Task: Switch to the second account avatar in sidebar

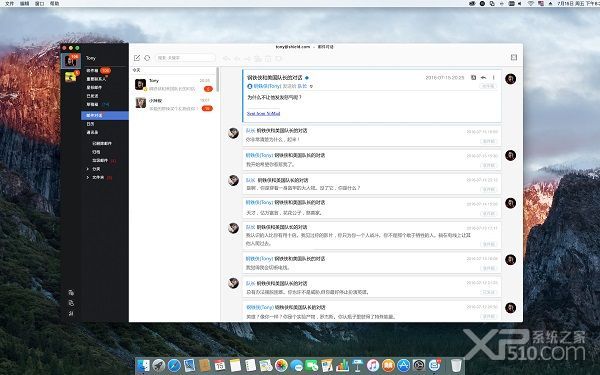Action: 70,77
